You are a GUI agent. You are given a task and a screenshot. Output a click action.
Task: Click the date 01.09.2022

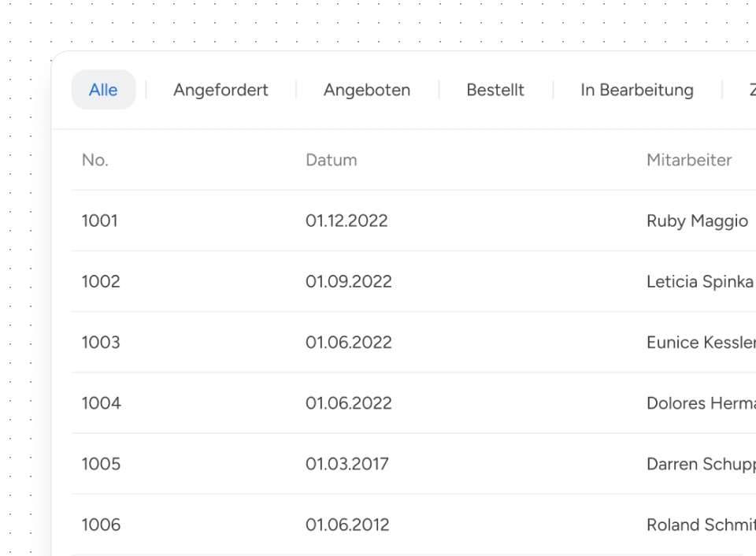click(x=349, y=281)
